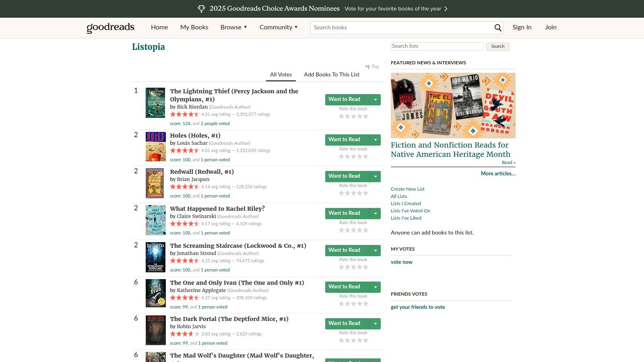Expand shelf dropdown for The Screaming Staircase
The height and width of the screenshot is (362, 644).
pos(375,251)
